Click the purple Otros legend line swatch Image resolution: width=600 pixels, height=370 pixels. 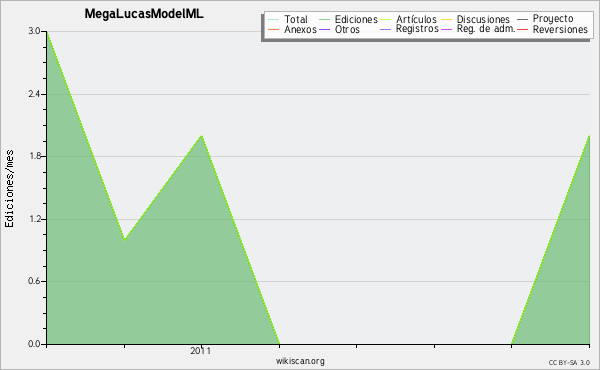(324, 29)
